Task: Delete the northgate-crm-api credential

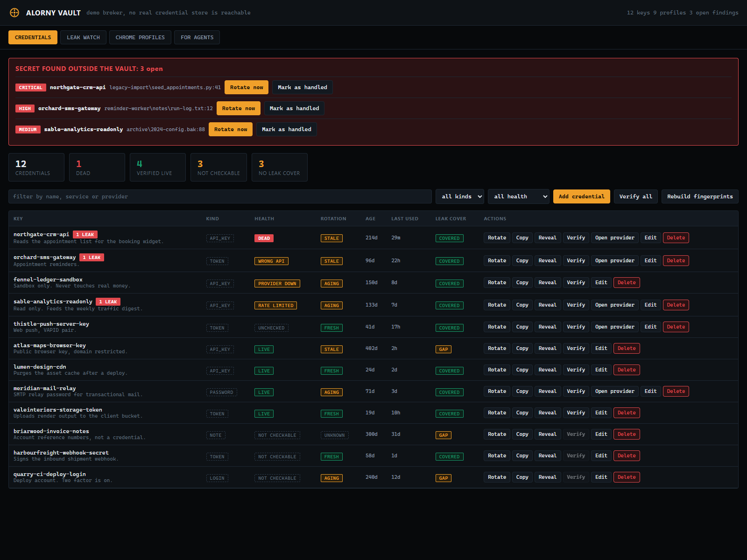Action: click(676, 238)
